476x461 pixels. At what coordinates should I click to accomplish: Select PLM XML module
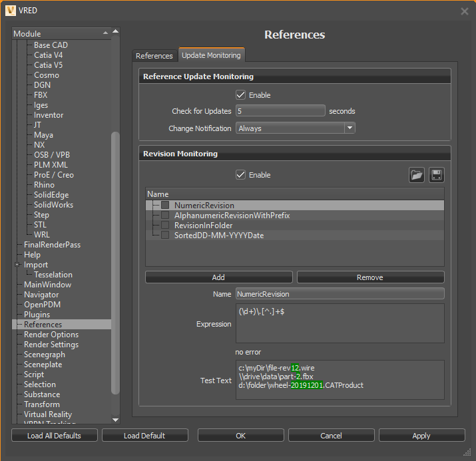pos(51,165)
